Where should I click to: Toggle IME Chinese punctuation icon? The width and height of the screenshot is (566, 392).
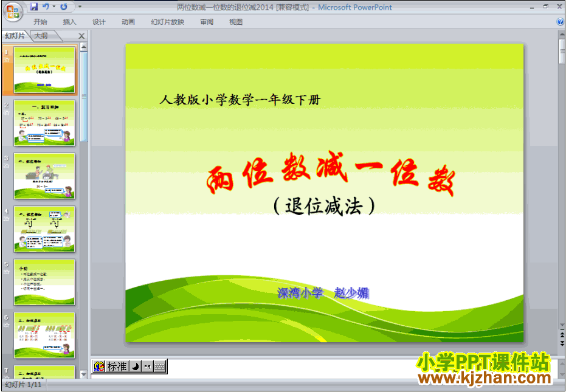(x=147, y=366)
